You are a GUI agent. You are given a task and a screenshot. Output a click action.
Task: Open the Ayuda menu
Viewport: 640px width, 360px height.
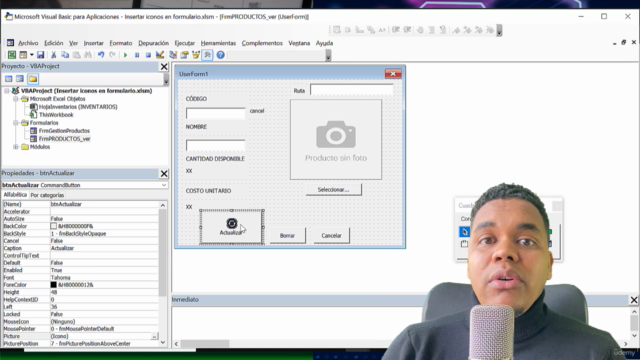tap(324, 43)
